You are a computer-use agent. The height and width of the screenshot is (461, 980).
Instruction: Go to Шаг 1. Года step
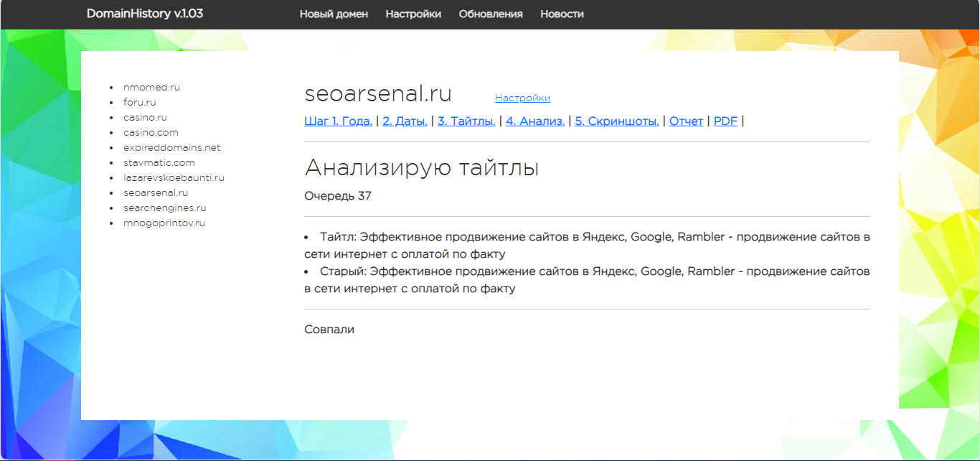click(x=338, y=121)
